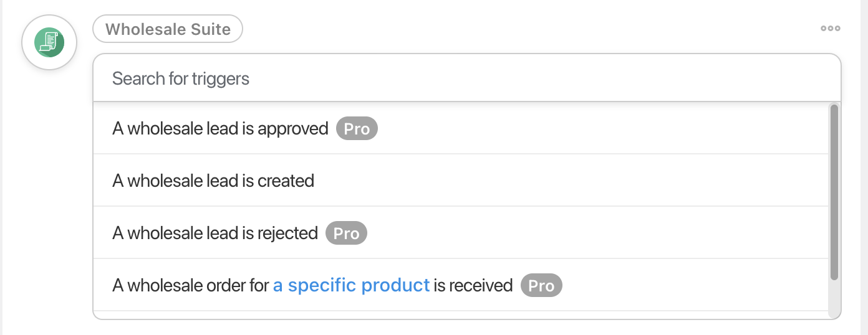
Task: Pick "A wholesale lead is rejected" trigger
Action: (215, 234)
